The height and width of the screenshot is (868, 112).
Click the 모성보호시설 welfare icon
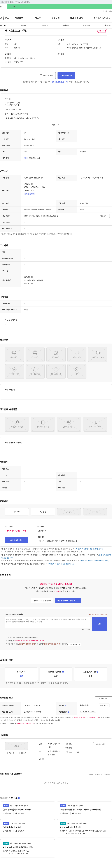click(56, 371)
